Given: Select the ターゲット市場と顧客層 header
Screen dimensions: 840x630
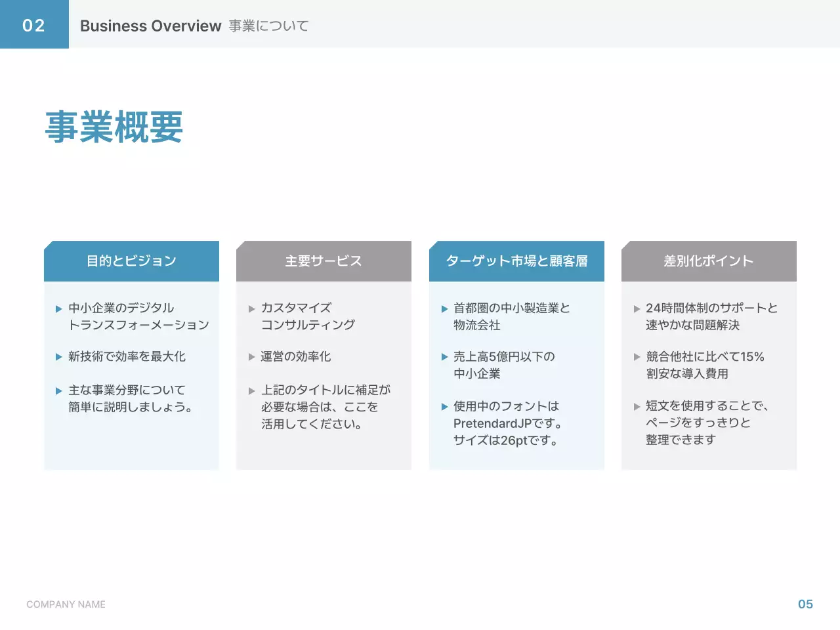Looking at the screenshot, I should pos(516,261).
